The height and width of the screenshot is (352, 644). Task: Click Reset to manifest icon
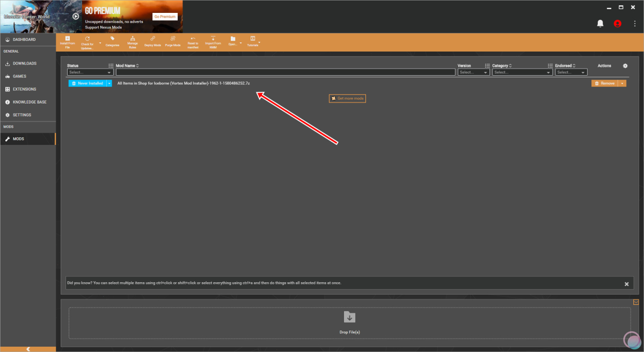[x=193, y=39]
